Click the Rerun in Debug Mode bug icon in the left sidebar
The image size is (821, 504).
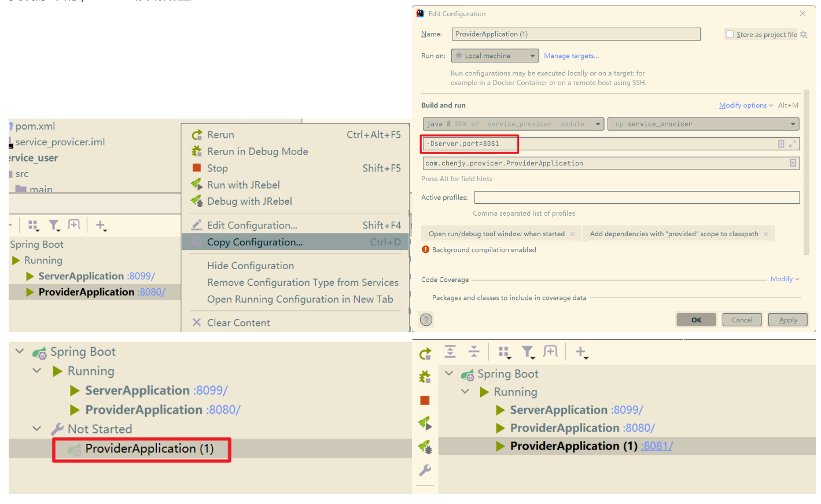pos(425,377)
